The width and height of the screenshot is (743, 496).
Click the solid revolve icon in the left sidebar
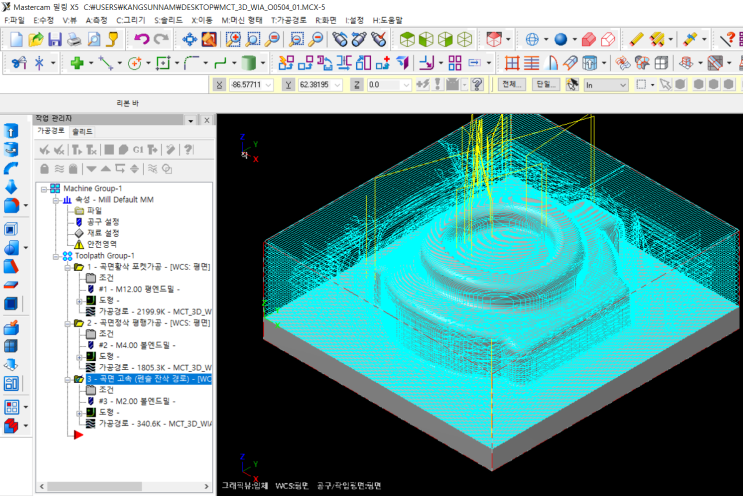11,150
